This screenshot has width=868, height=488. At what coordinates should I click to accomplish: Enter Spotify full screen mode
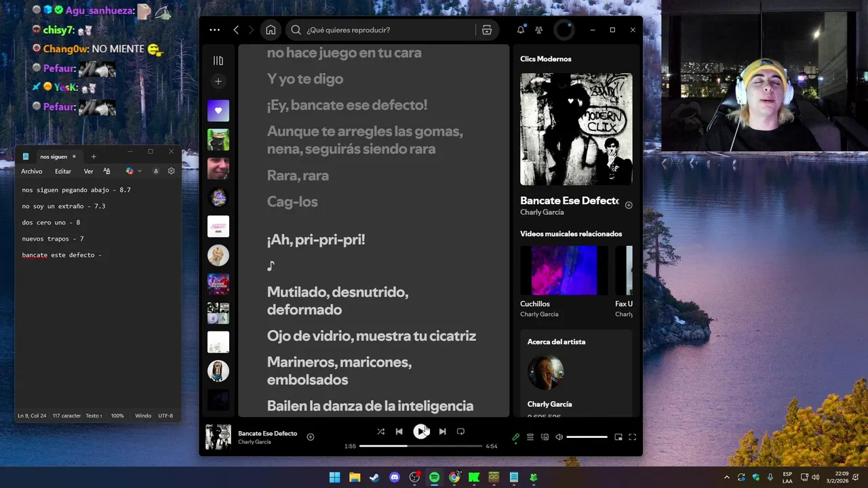633,437
